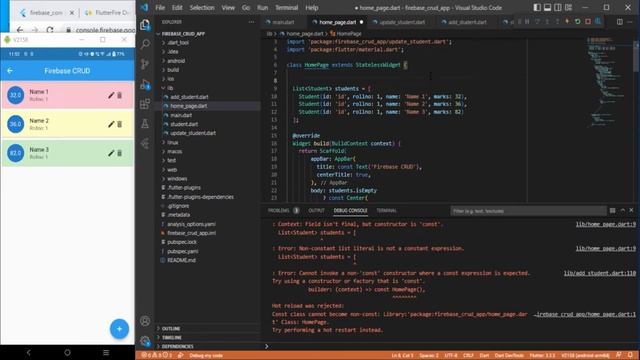Expand the macos folder
The height and width of the screenshot is (360, 640).
175,151
